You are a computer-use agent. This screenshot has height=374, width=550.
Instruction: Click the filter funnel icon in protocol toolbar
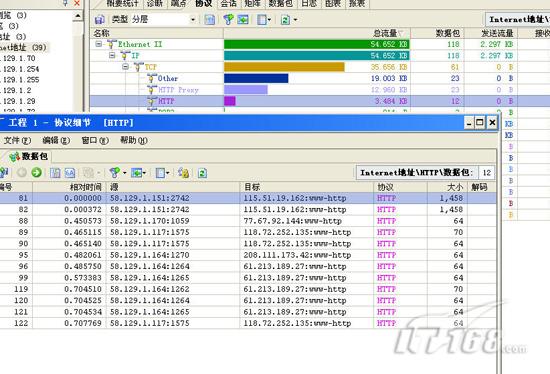[228, 20]
